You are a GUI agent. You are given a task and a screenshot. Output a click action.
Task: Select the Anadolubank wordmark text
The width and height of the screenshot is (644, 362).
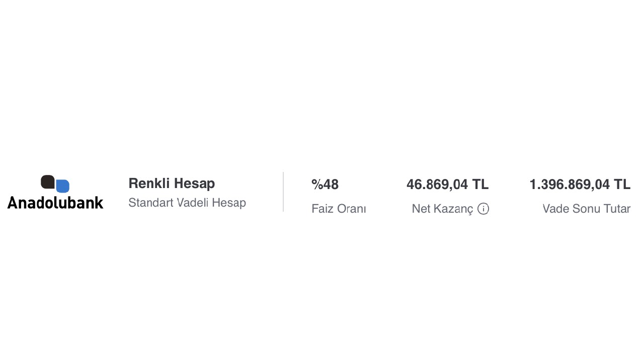(55, 203)
